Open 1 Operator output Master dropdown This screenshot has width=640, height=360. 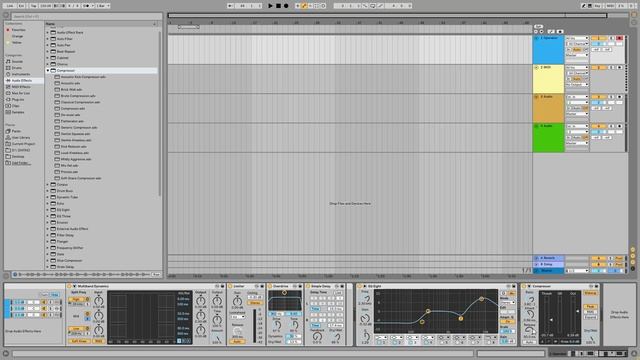pos(577,55)
